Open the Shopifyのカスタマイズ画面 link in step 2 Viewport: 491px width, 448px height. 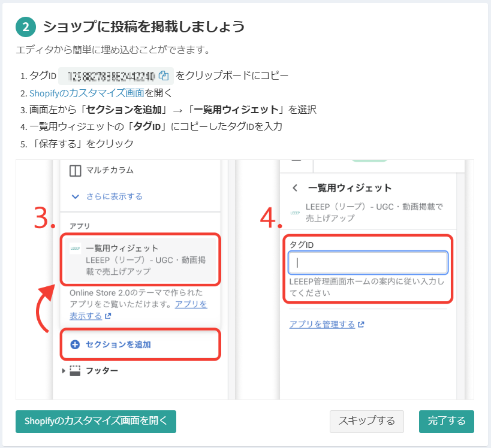tap(87, 93)
